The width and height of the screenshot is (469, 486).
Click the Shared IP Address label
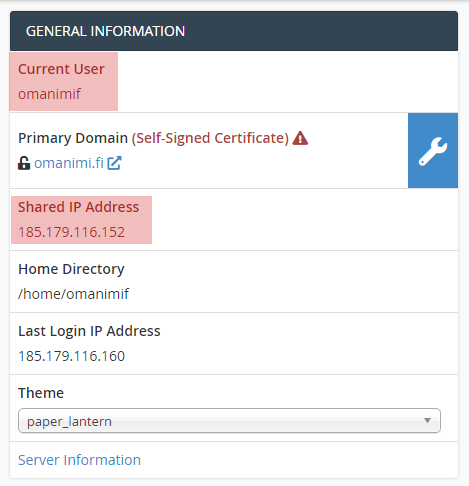click(78, 207)
